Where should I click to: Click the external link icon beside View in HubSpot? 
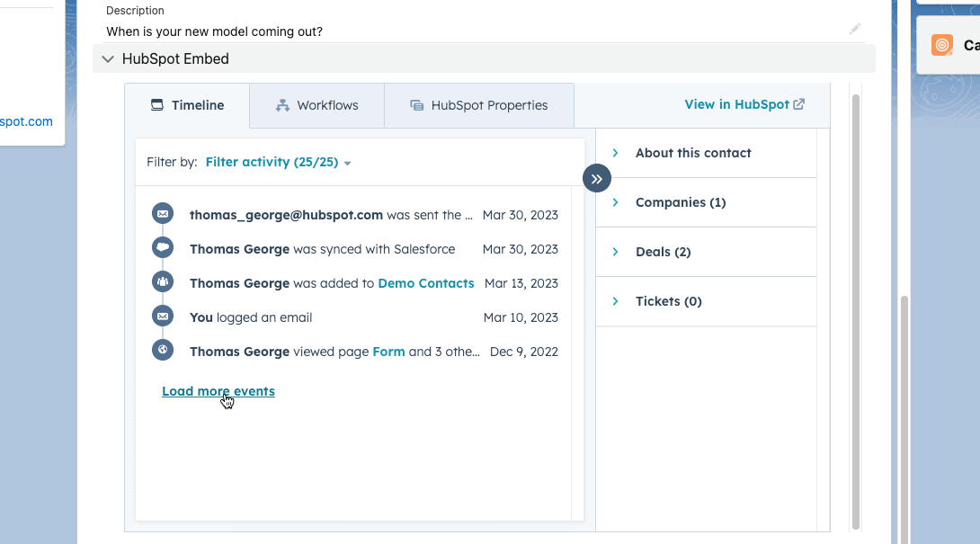[798, 104]
